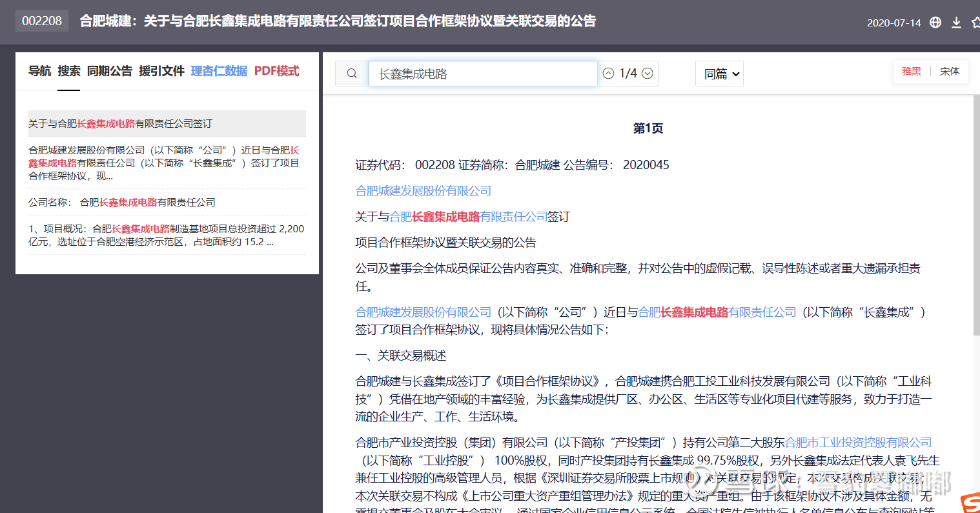Open search result '关于与合肥长鑫集成电路有限责任公司签订'

click(x=167, y=123)
